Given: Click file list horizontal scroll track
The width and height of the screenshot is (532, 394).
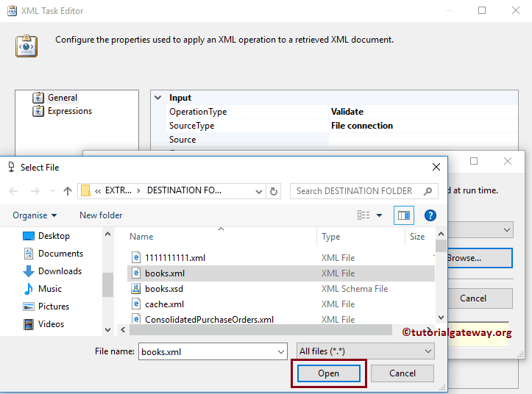Looking at the screenshot, I should tap(260, 329).
